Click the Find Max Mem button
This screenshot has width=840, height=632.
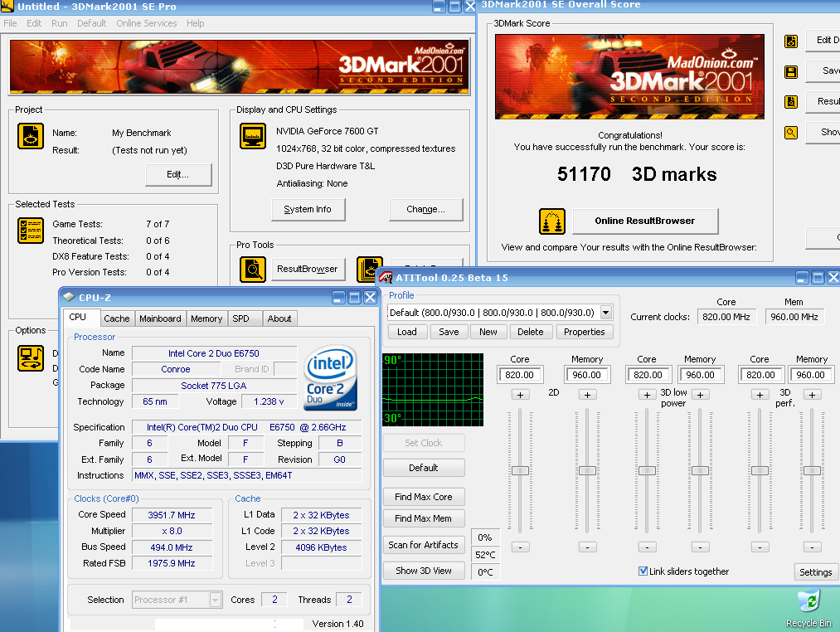(x=423, y=518)
